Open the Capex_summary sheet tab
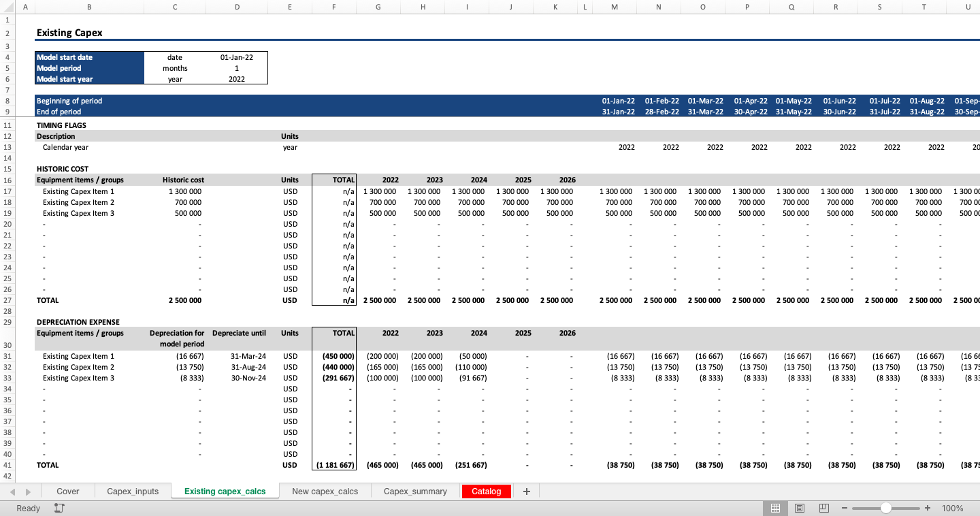 click(415, 491)
